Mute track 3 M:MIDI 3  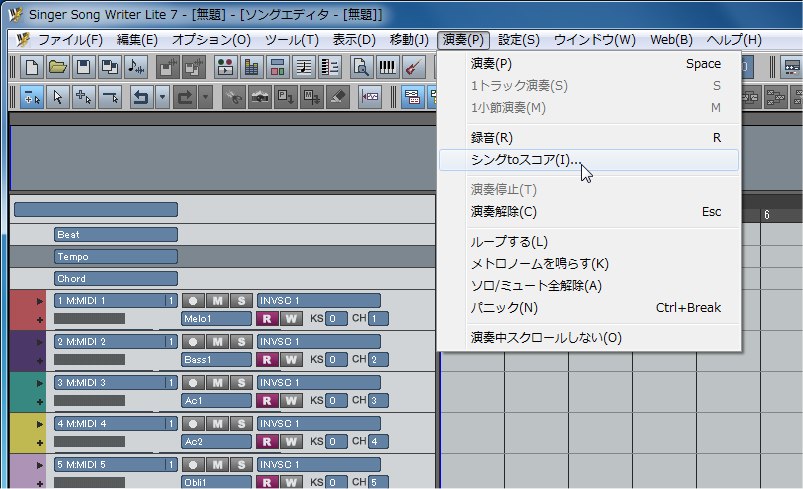[218, 382]
